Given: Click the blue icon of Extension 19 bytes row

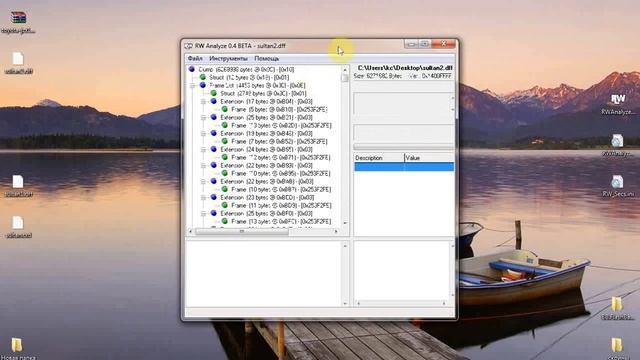Looking at the screenshot, I should click(x=213, y=133).
